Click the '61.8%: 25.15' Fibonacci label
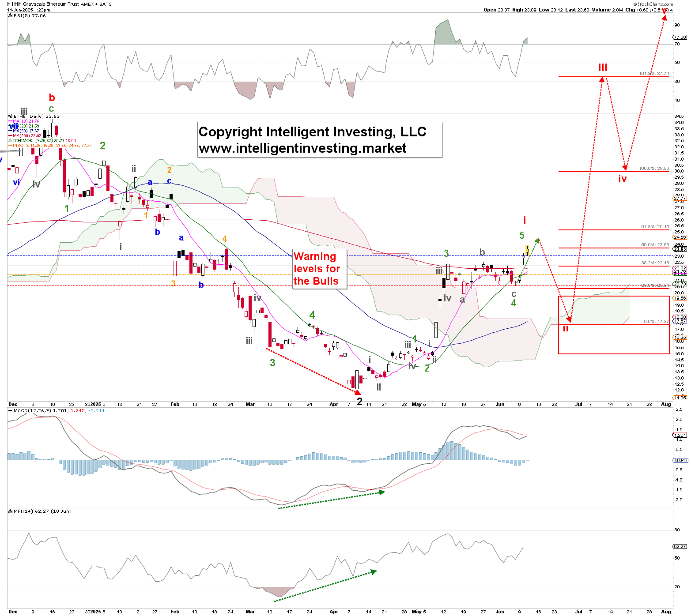Screen dimensions: 691x616 click(x=655, y=227)
